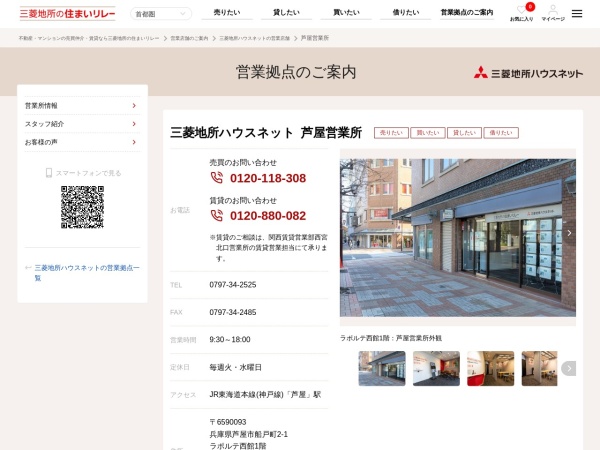Click postal code 〒6590093
Image resolution: width=600 pixels, height=450 pixels.
228,422
